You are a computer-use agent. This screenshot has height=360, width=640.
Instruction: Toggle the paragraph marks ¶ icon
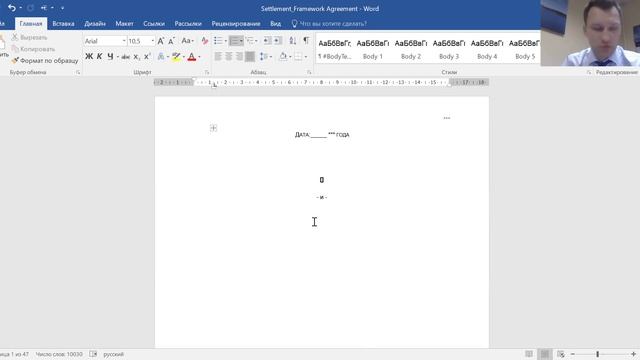[x=306, y=41]
